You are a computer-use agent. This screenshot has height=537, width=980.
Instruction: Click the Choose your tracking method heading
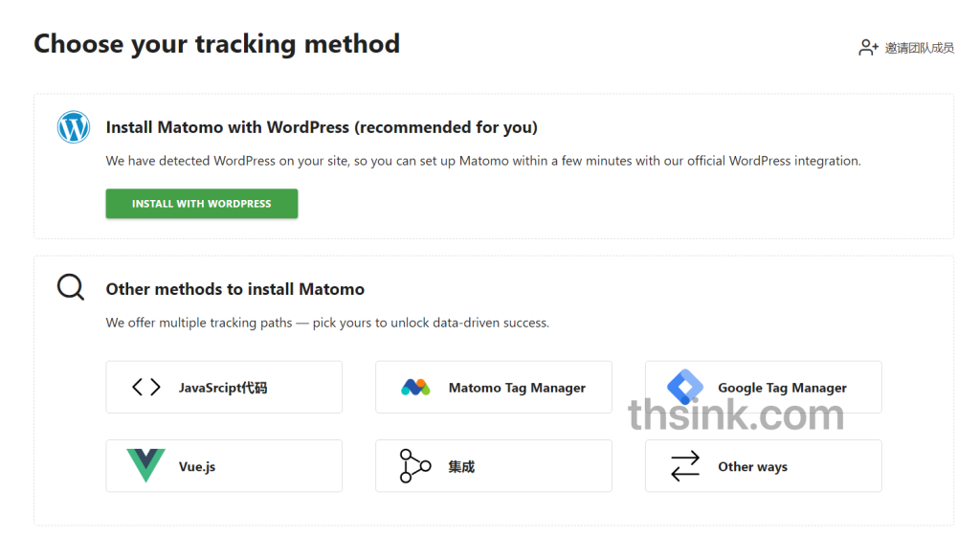tap(216, 44)
